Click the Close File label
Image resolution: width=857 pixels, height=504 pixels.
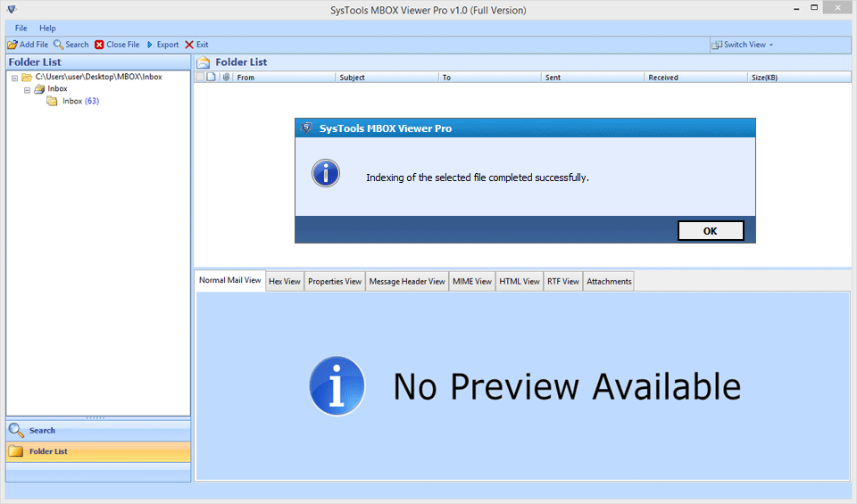(x=123, y=45)
